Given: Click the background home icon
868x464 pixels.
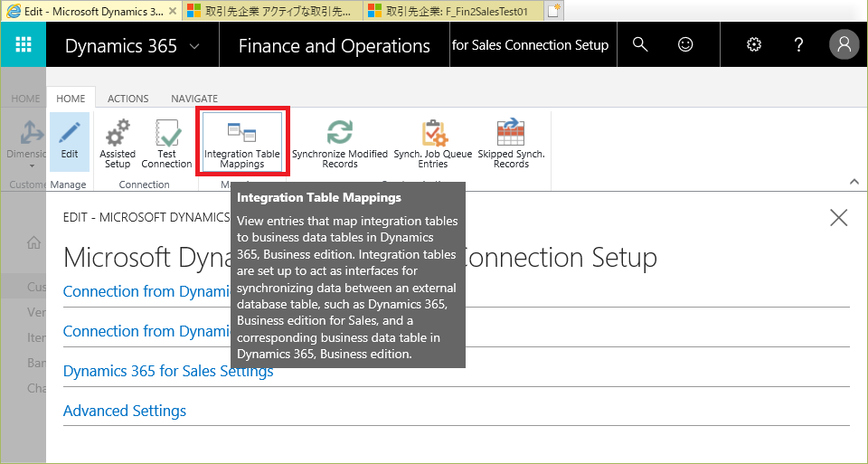Looking at the screenshot, I should 33,242.
